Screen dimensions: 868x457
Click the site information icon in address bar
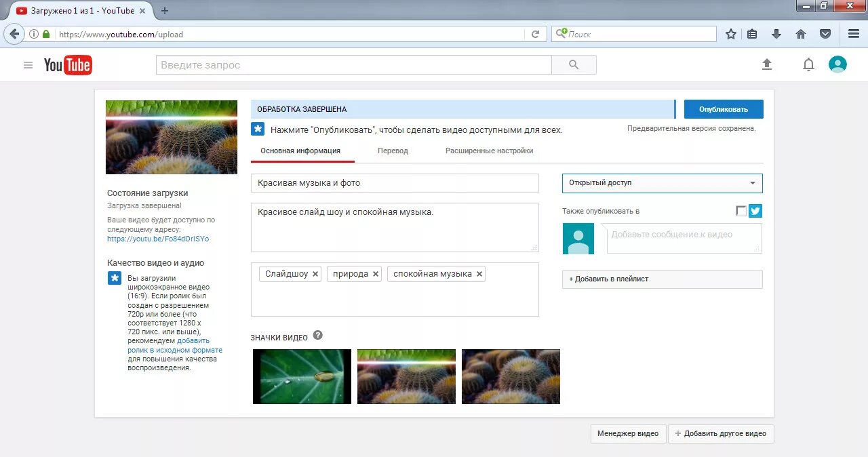pyautogui.click(x=34, y=34)
